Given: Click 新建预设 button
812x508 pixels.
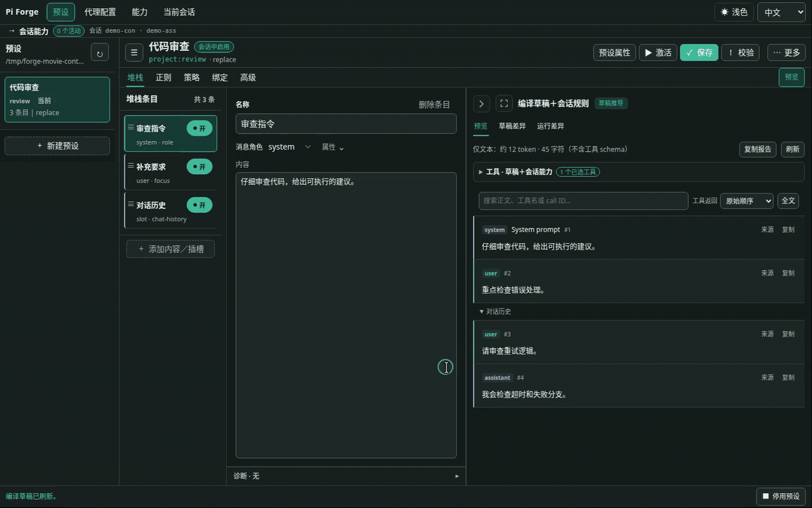Looking at the screenshot, I should coord(57,146).
